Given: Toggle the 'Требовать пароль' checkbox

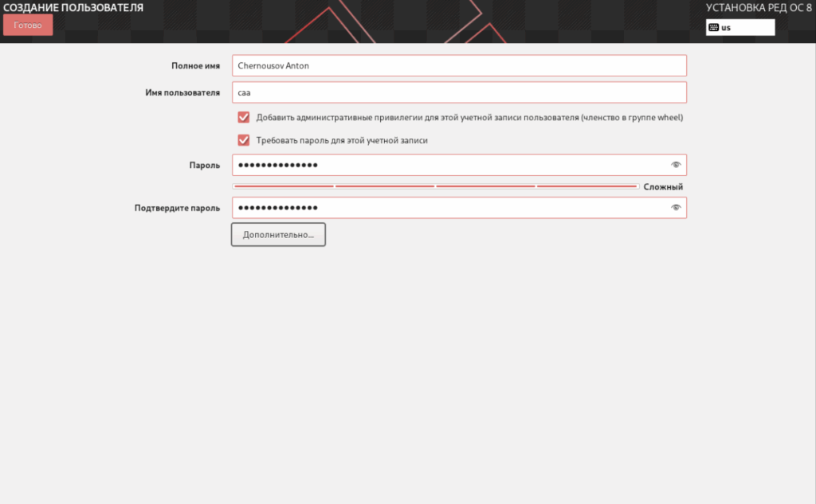Looking at the screenshot, I should click(244, 140).
